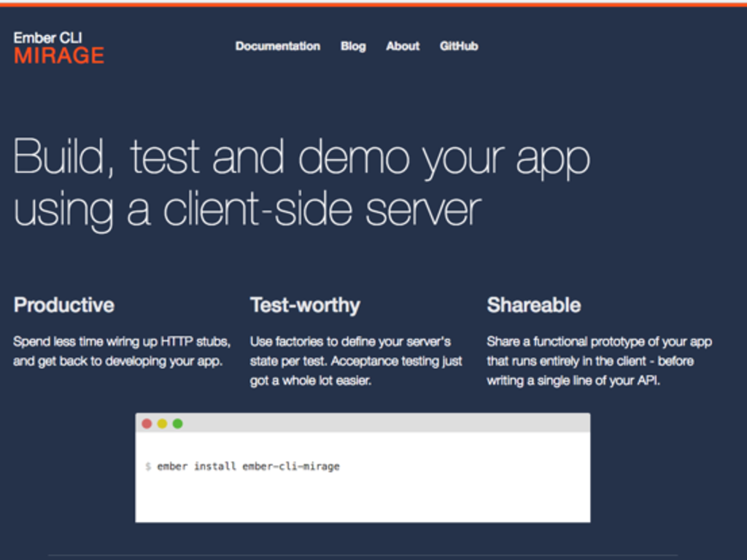Click the red window control dot

coord(147,422)
